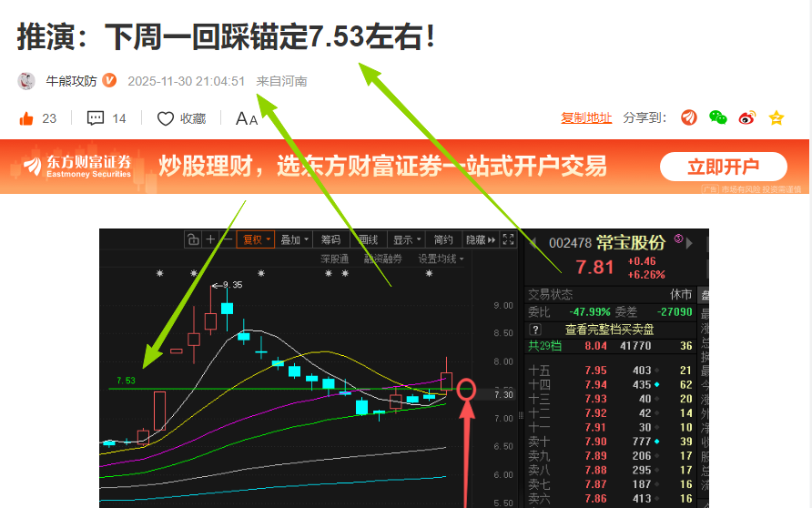Click the green 7.53 price line label

point(126,381)
